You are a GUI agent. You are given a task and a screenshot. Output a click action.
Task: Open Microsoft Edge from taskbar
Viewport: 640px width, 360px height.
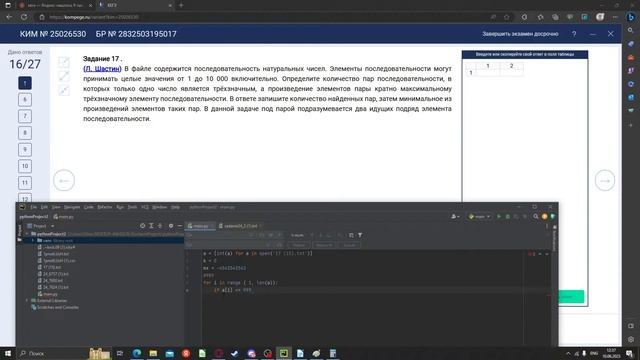[x=137, y=353]
